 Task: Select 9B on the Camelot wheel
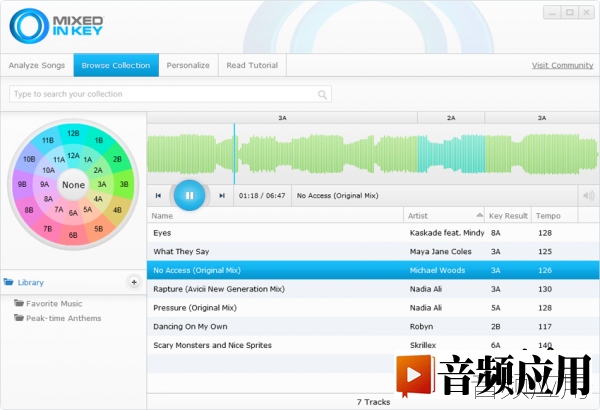click(x=22, y=184)
